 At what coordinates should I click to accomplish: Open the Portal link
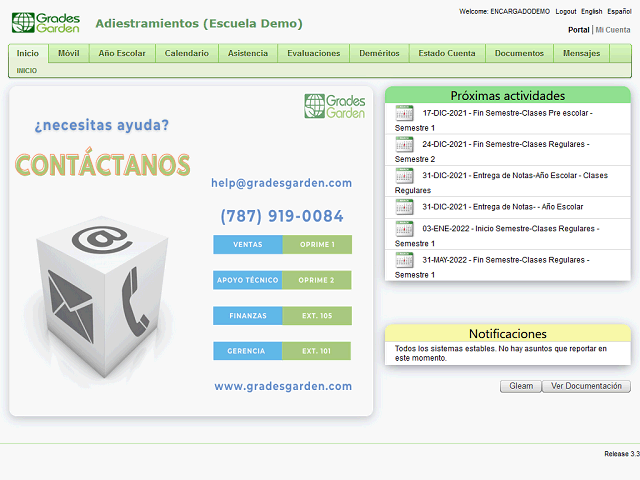[x=578, y=30]
